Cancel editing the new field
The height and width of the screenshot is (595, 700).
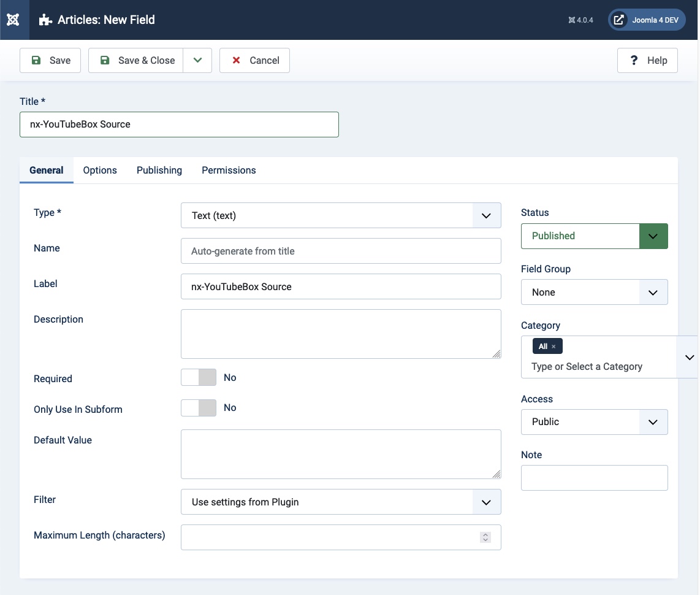[254, 60]
